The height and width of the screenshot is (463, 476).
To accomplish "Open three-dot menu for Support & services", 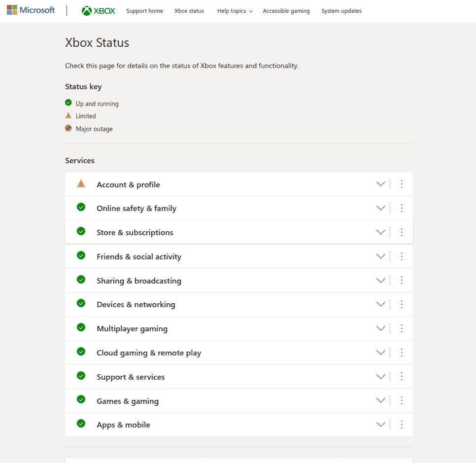I will point(402,377).
